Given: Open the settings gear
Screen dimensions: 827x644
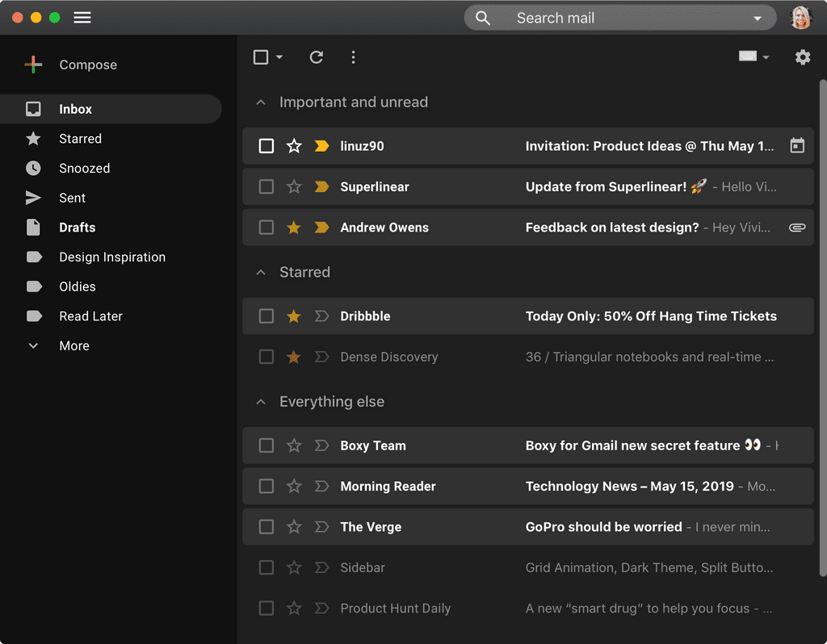Looking at the screenshot, I should coord(803,57).
